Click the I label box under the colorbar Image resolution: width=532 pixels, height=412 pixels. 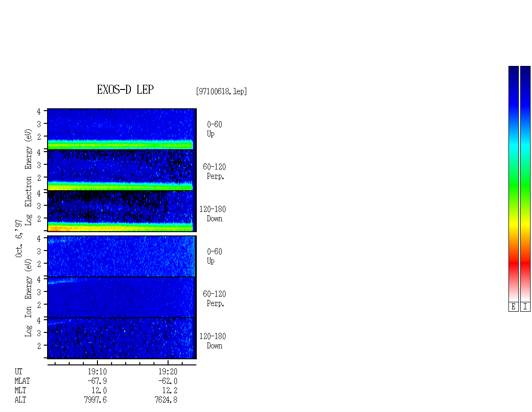tap(525, 307)
